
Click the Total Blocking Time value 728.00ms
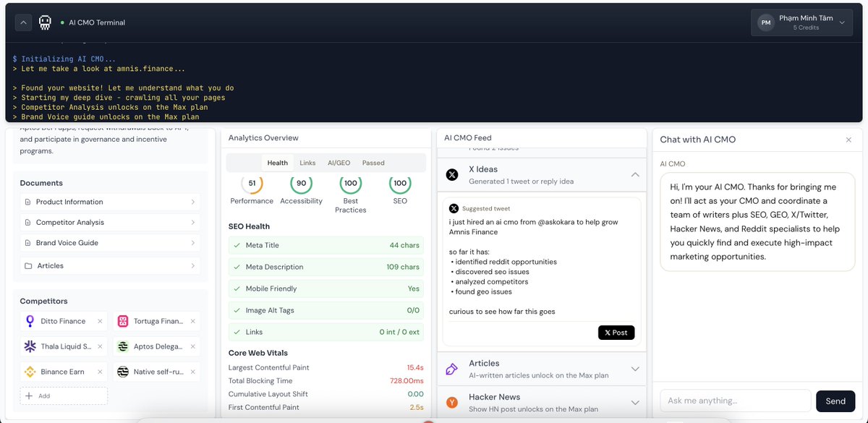(405, 381)
